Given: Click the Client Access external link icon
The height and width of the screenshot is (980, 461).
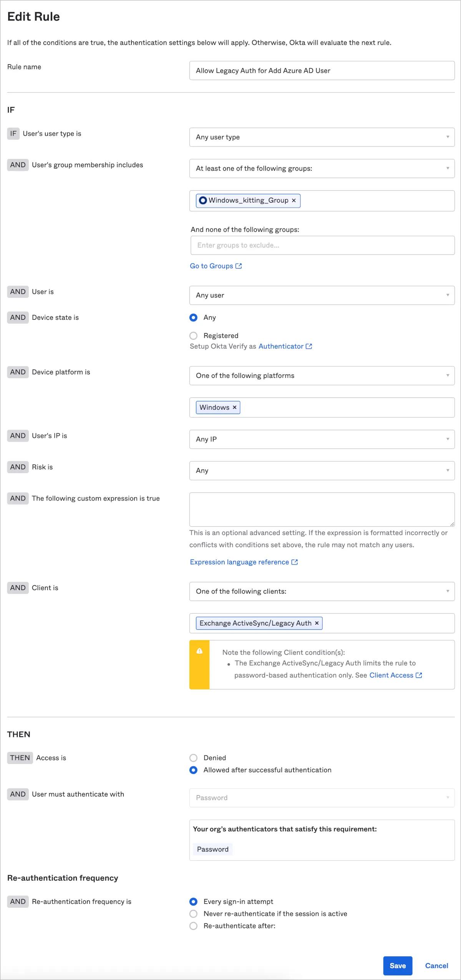Looking at the screenshot, I should (419, 675).
